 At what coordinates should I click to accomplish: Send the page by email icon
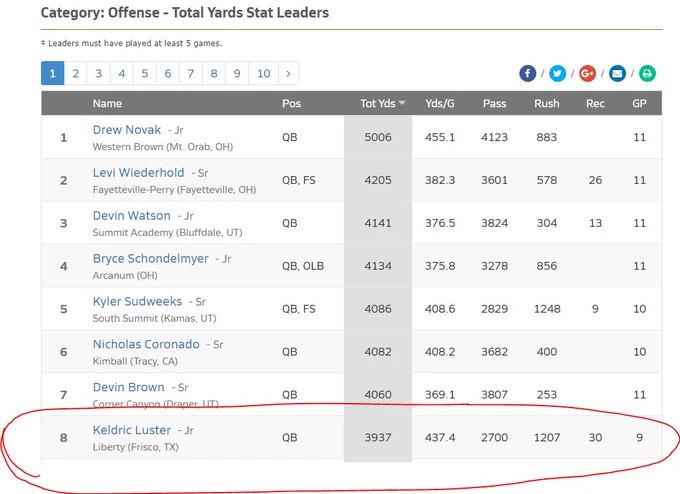617,73
